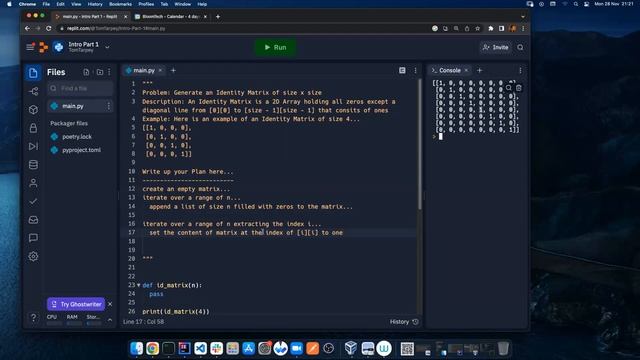Open the Profiles menu
640x360 pixels.
(x=146, y=4)
